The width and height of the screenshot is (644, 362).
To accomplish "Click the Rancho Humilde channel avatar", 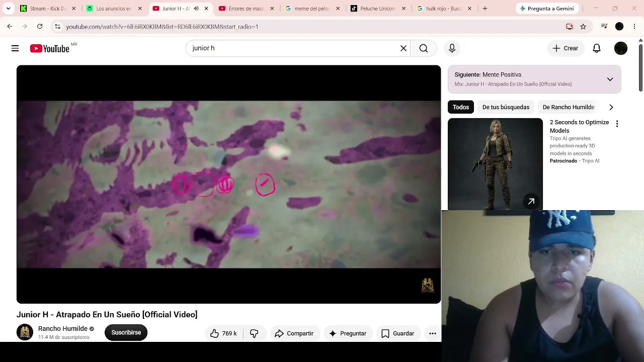I will [x=25, y=332].
